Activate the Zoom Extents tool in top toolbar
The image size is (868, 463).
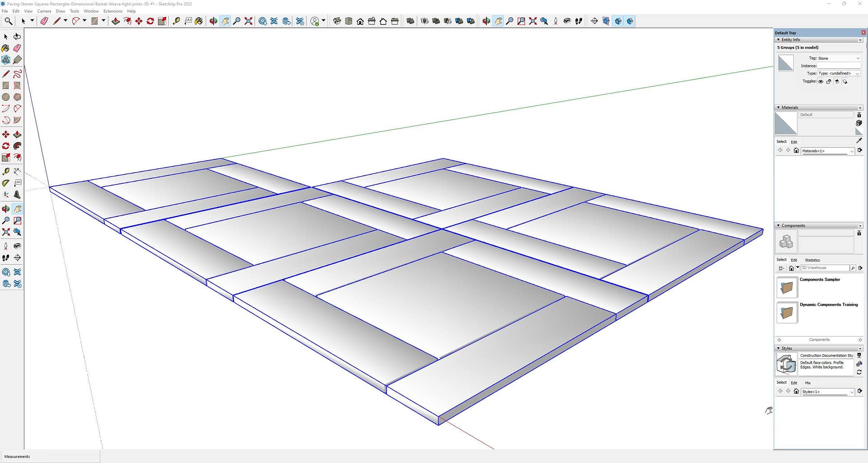point(248,21)
